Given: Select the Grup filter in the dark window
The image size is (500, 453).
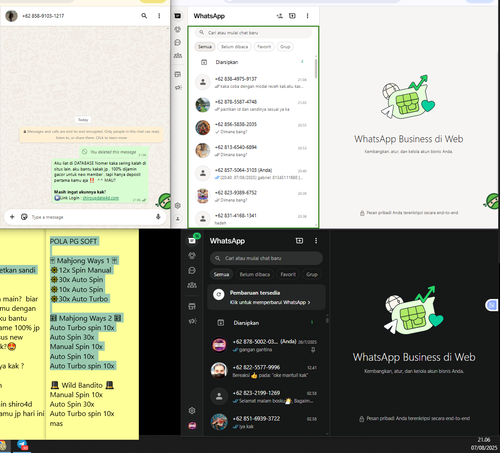Looking at the screenshot, I should [312, 274].
